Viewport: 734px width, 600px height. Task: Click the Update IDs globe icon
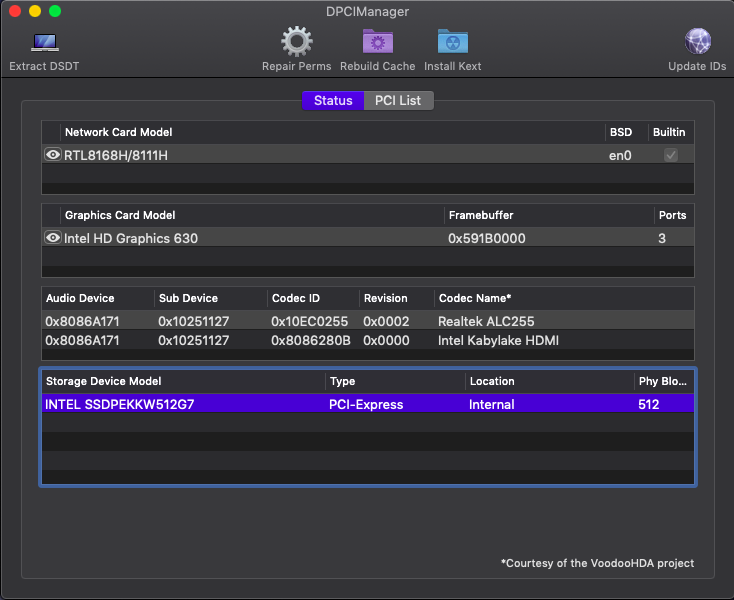[697, 41]
